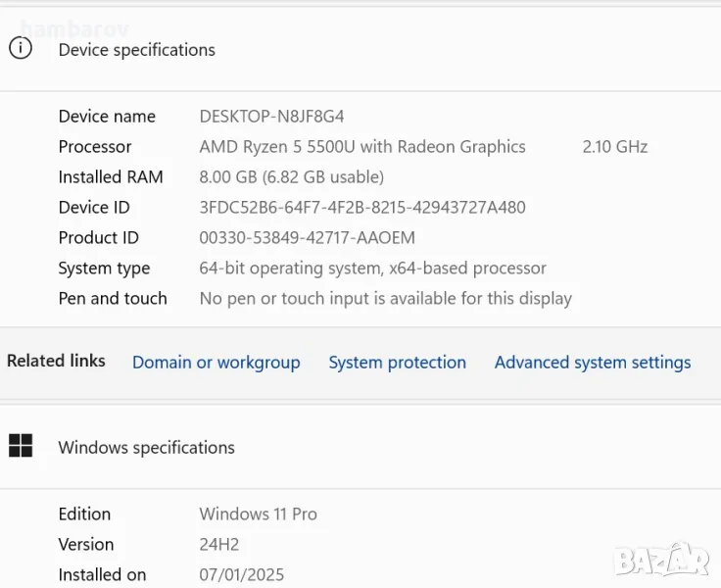Screen dimensions: 721x588
Task: Click the 24H2 version value
Action: click(218, 545)
